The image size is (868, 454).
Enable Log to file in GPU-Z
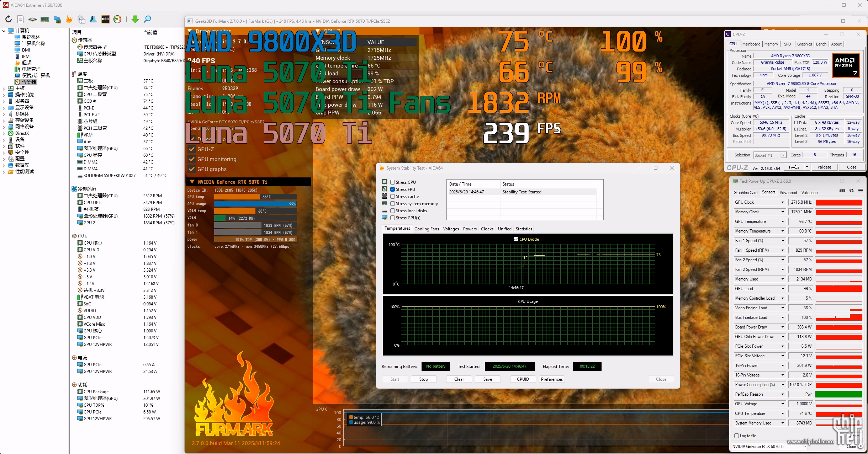737,436
